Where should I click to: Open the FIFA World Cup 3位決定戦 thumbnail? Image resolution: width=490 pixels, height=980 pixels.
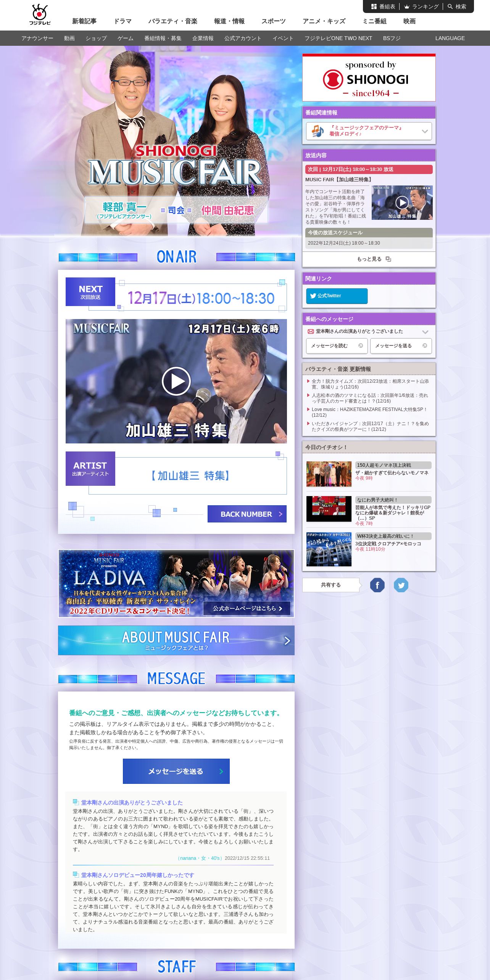pos(329,549)
